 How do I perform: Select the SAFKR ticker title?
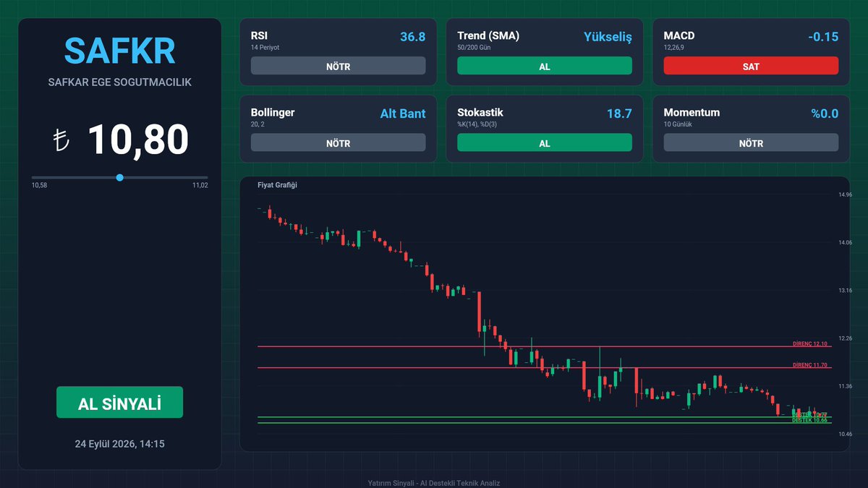coord(119,51)
